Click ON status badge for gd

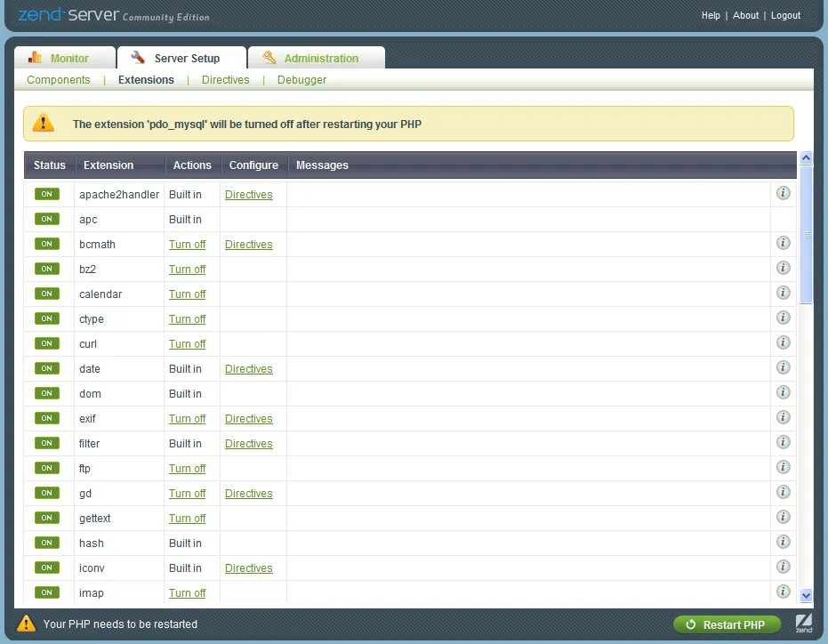[x=47, y=493]
